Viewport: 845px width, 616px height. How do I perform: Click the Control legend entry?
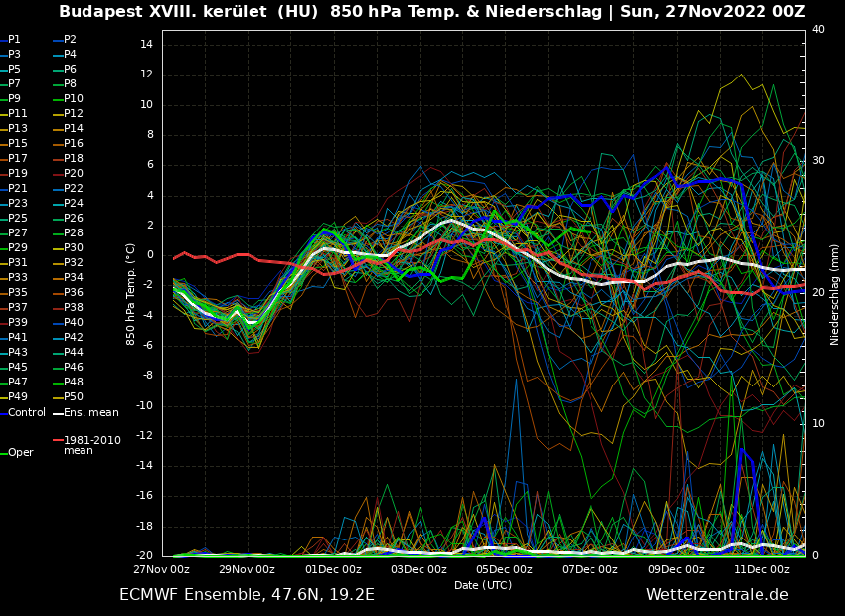coord(27,412)
